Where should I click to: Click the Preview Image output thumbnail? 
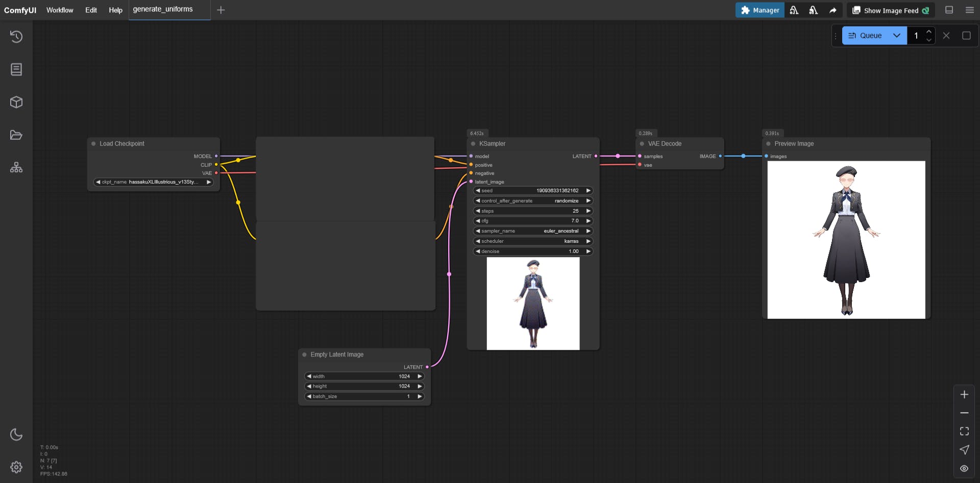tap(846, 240)
